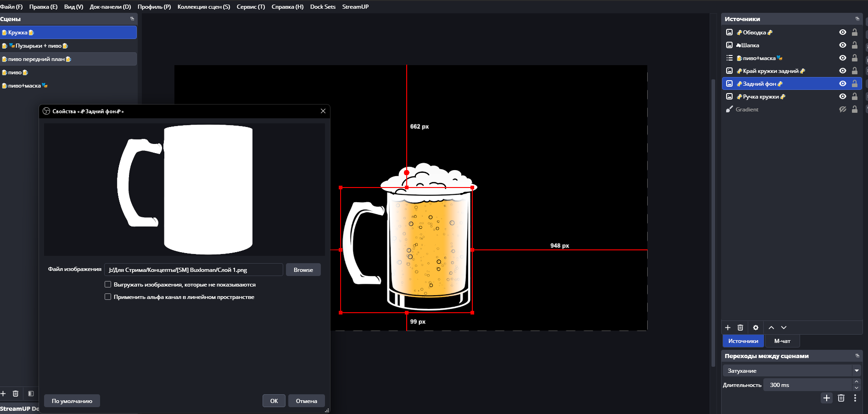Screen dimensions: 868x414
Task: Click the add source plus icon
Action: [x=728, y=327]
